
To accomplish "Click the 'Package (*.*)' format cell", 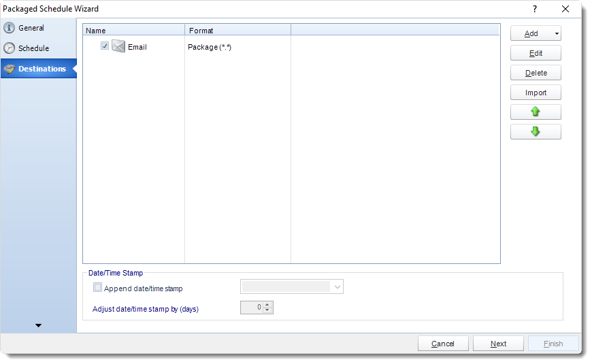I will [210, 47].
